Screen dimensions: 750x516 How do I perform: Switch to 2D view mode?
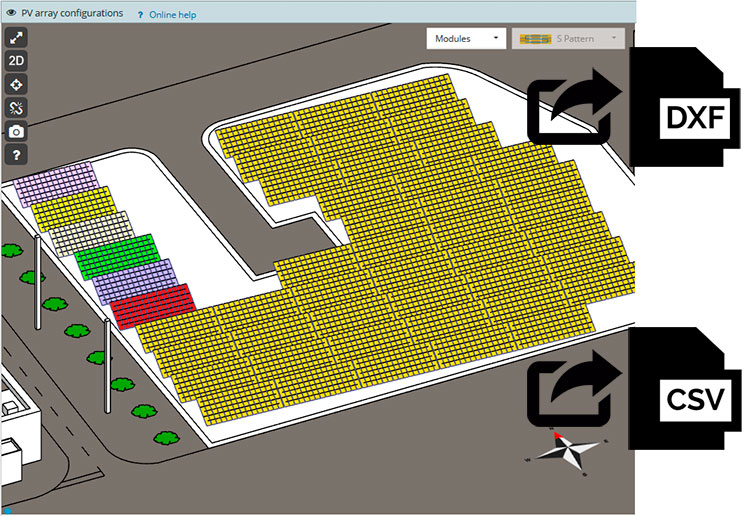click(16, 61)
